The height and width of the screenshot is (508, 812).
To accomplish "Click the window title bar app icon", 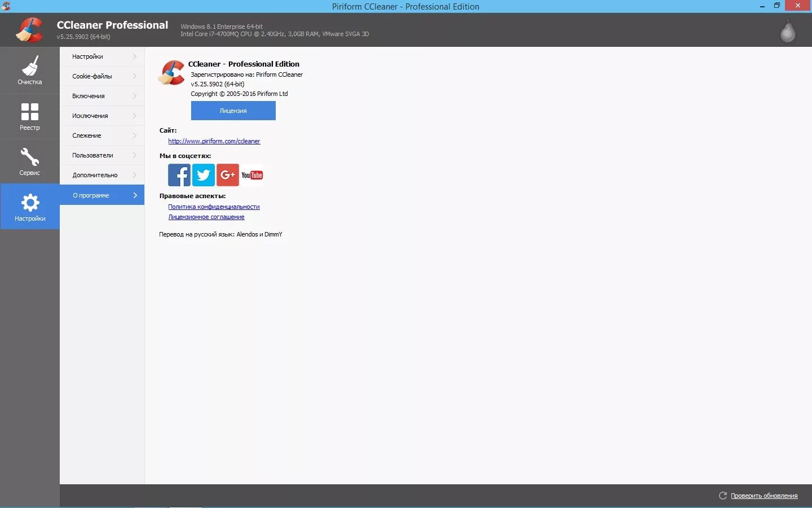I will [6, 6].
